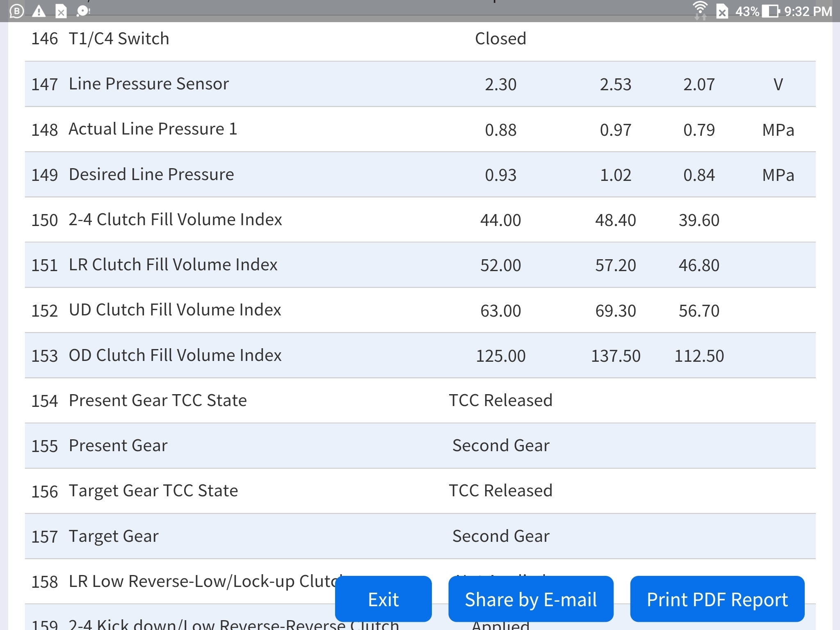Click Share by E-mail button
The height and width of the screenshot is (630, 840).
point(531,599)
